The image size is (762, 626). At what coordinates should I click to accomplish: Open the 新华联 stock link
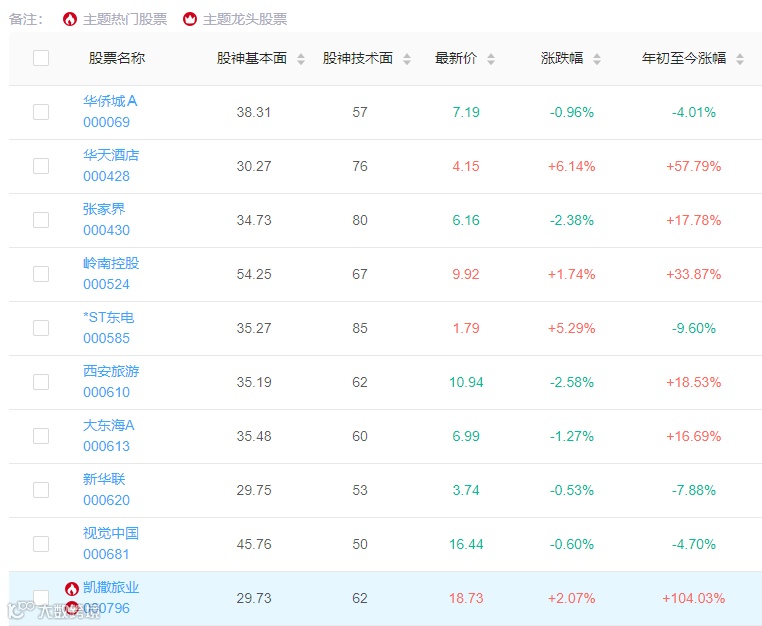click(x=104, y=479)
